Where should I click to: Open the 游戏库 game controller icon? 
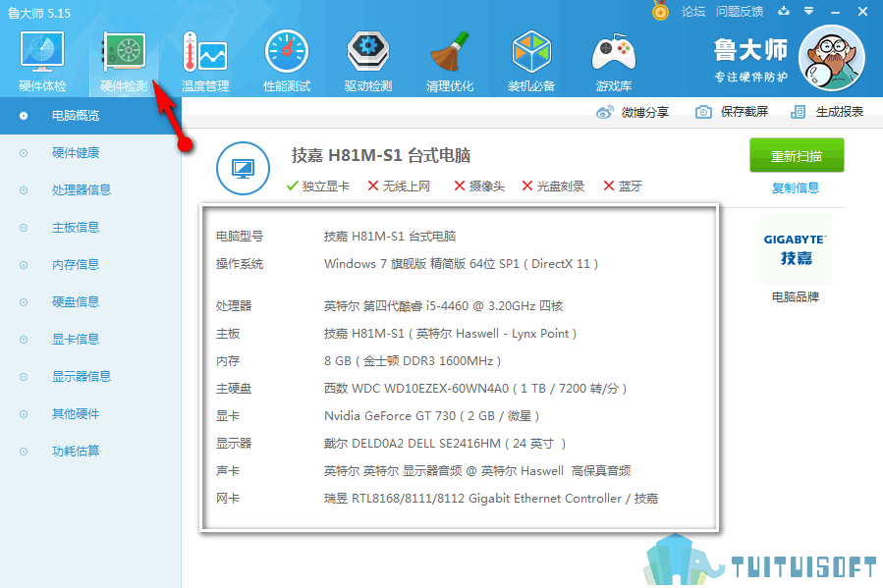tap(613, 61)
